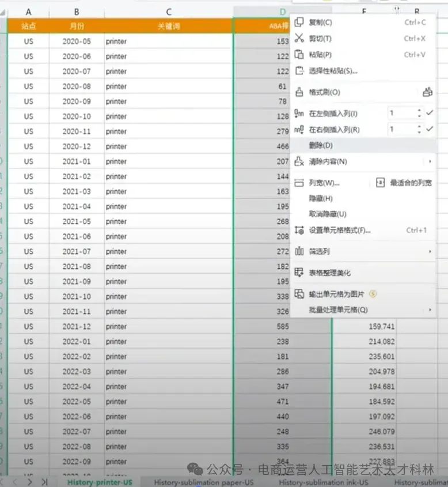This screenshot has width=448, height=487.
Task: Click the scissors Cut icon
Action: [x=299, y=38]
